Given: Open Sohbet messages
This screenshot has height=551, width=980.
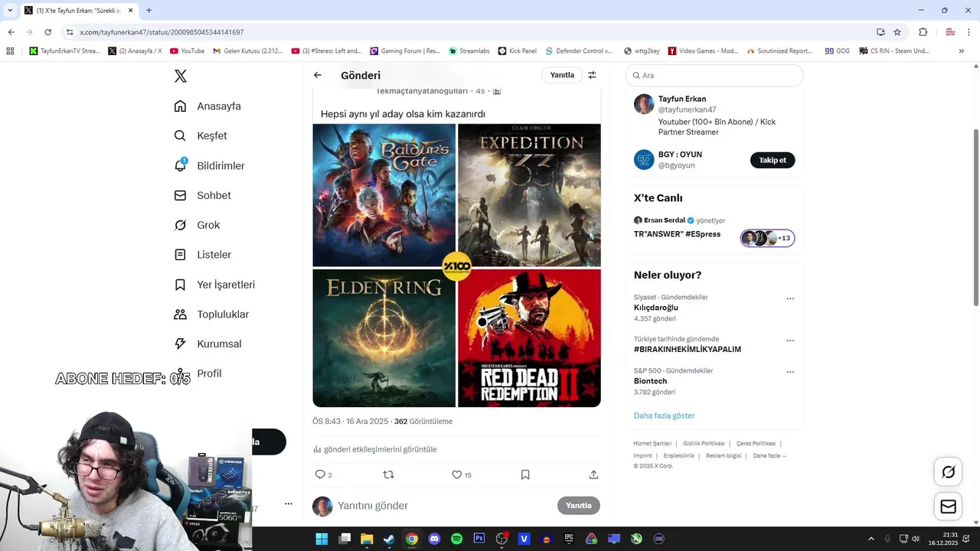Looking at the screenshot, I should tap(202, 195).
